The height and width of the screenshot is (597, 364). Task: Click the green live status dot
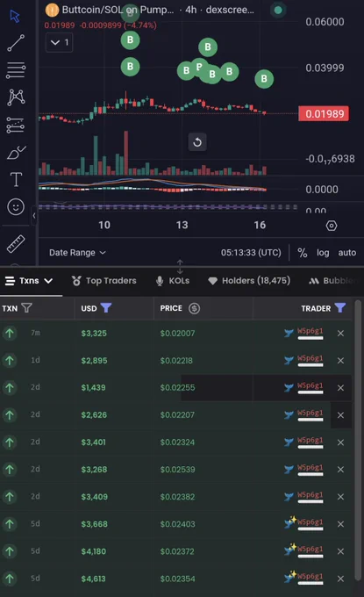[278, 10]
